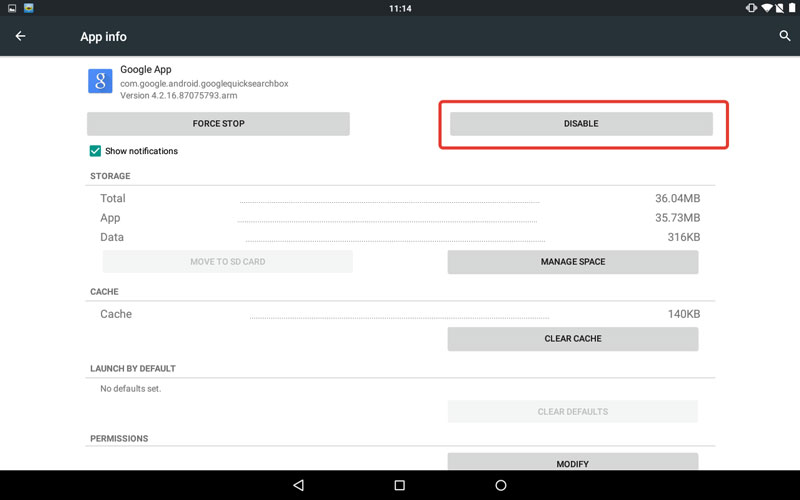Go back using the arrow icon
The image size is (800, 500).
click(x=20, y=36)
